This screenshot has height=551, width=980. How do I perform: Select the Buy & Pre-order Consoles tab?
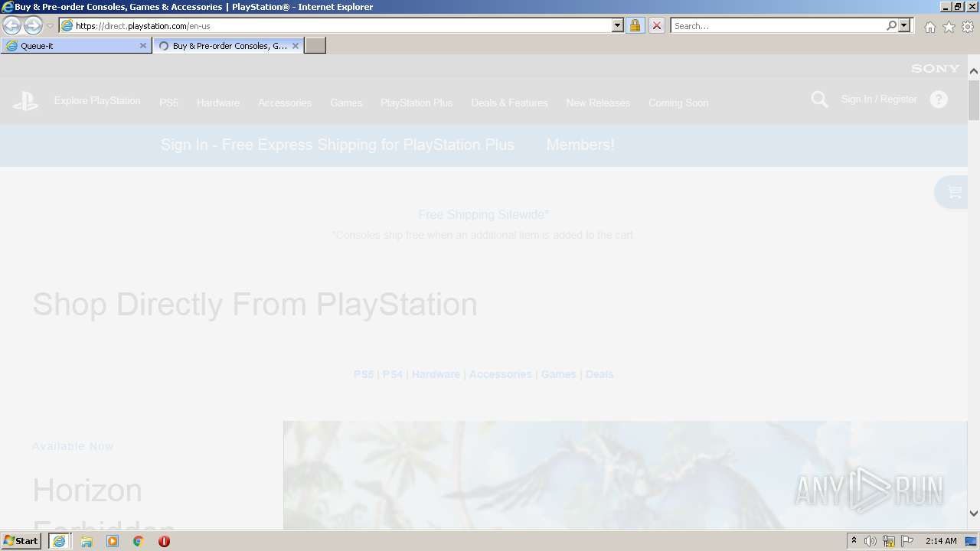click(228, 46)
